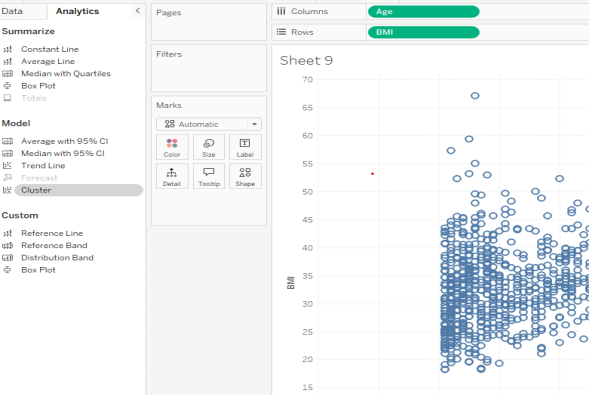590x395 pixels.
Task: Open the Tooltip marks card
Action: coord(208,176)
